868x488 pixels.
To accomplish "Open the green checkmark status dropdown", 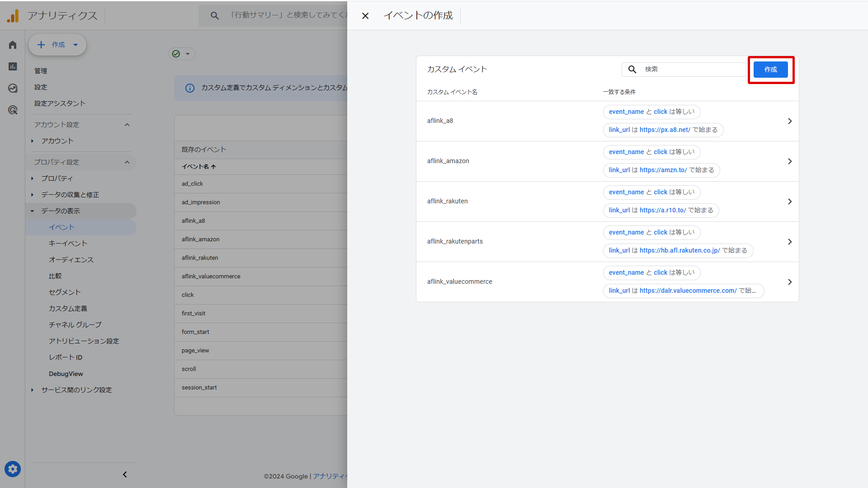I will pyautogui.click(x=181, y=54).
